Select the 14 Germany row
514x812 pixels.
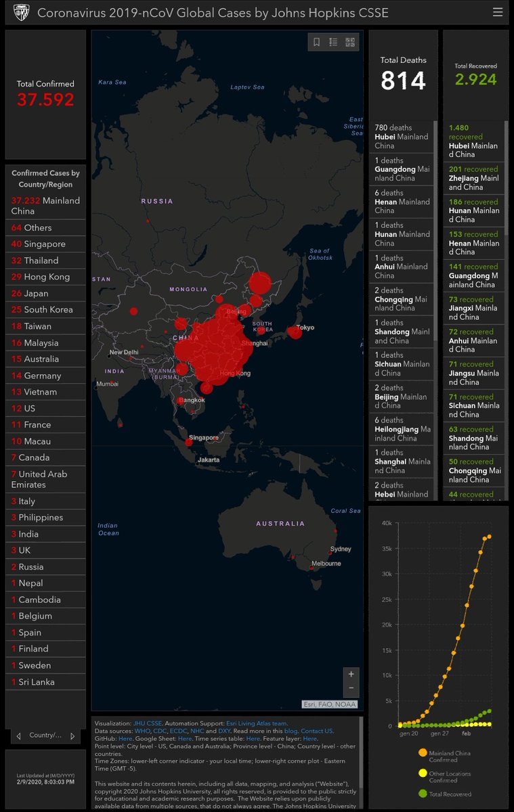click(x=45, y=376)
